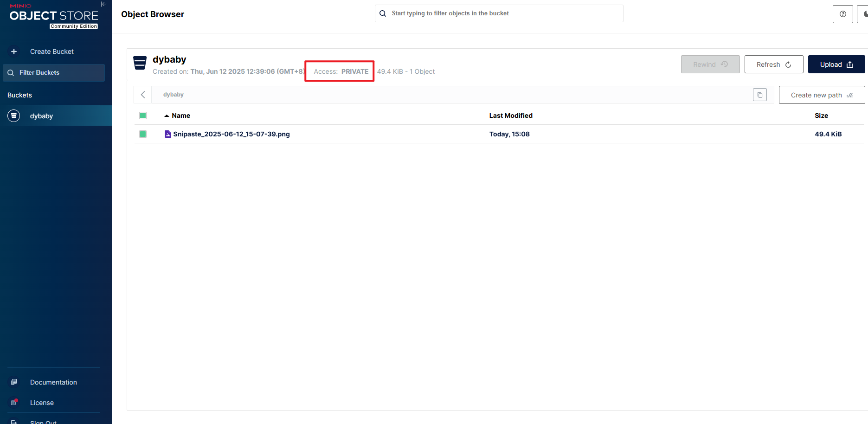Click the Access: PRIVATE label
The height and width of the screenshot is (424, 868).
341,71
